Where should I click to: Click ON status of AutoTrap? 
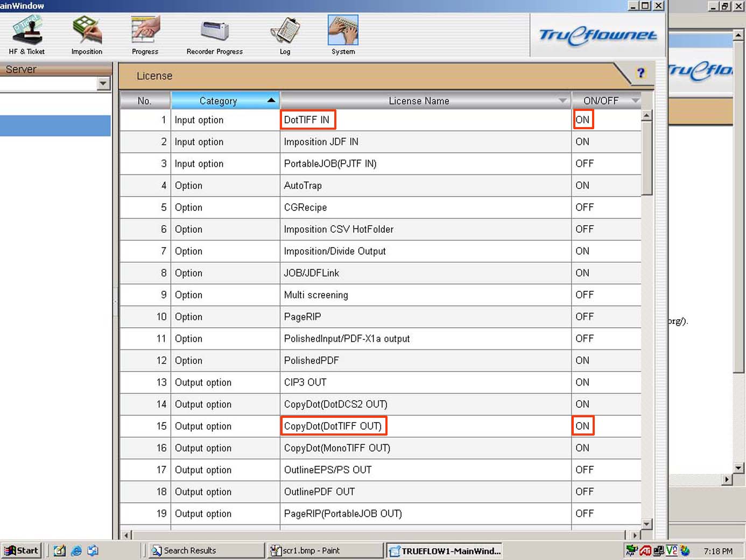pyautogui.click(x=582, y=185)
